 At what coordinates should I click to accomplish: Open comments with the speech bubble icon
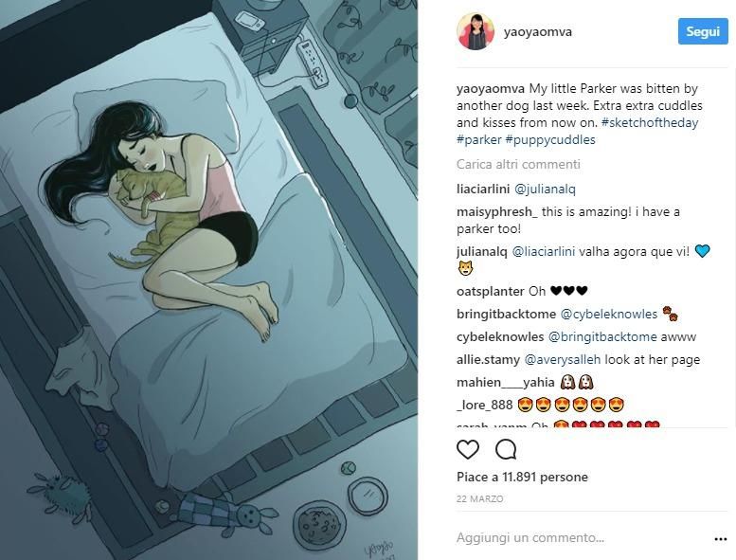pos(506,449)
